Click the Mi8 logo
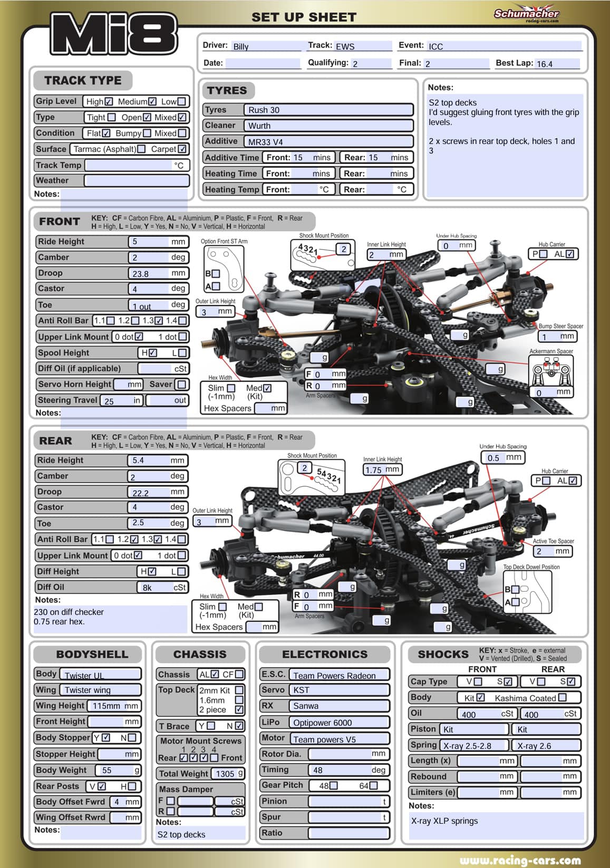 [114, 33]
